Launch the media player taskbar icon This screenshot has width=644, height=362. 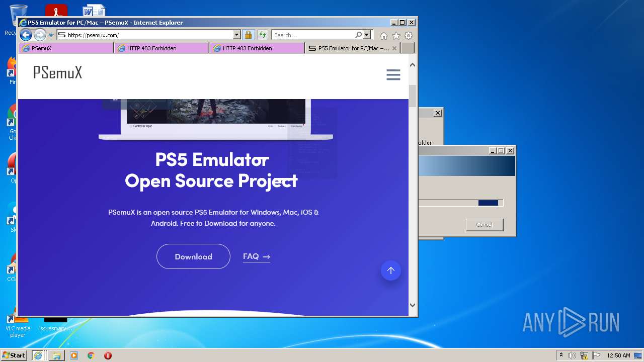74,355
